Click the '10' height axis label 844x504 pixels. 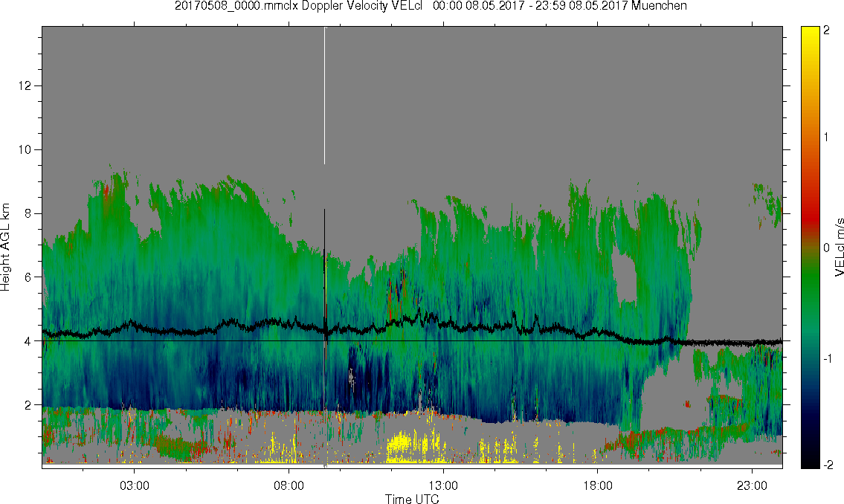tap(25, 149)
